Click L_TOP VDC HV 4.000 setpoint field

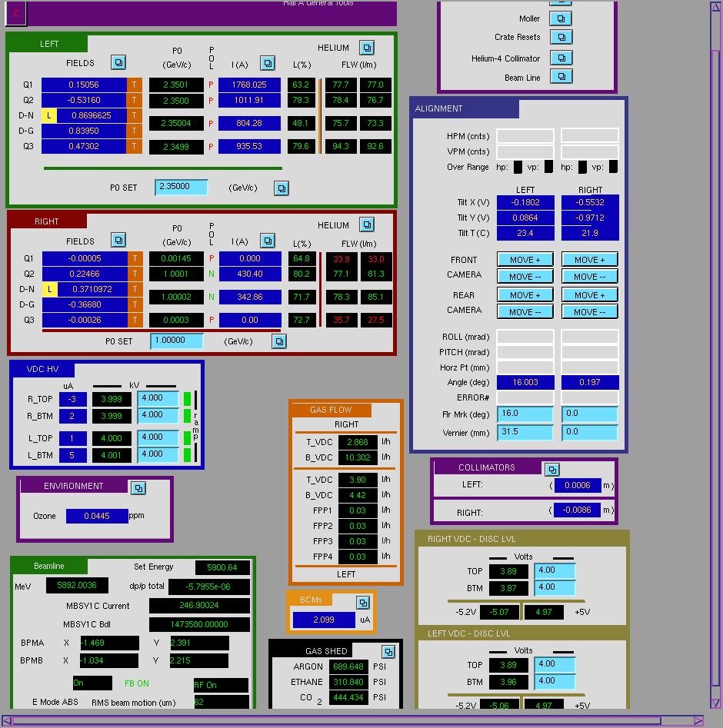[158, 437]
